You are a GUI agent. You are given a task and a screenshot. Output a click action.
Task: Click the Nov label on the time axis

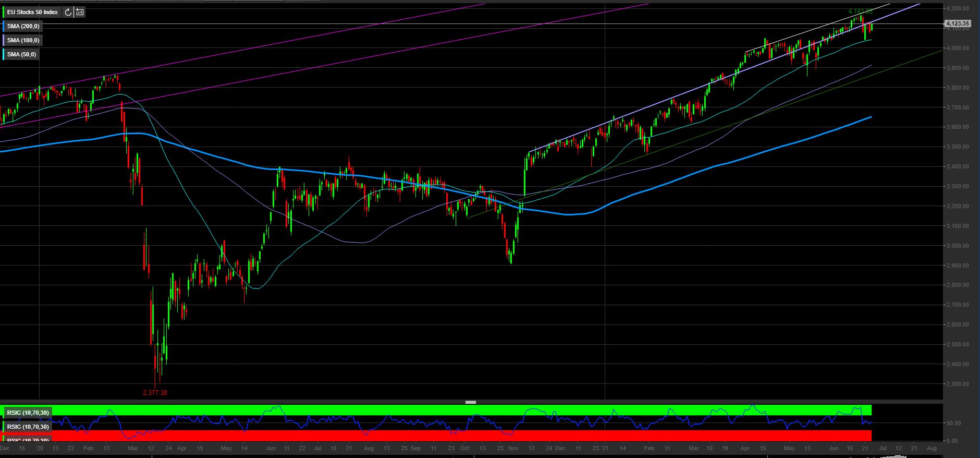tap(513, 448)
